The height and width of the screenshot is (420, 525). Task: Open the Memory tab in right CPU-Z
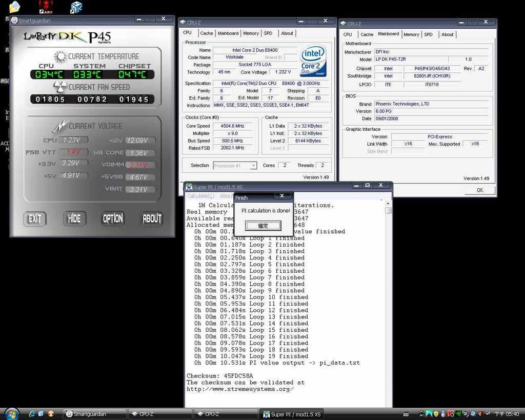pos(411,34)
